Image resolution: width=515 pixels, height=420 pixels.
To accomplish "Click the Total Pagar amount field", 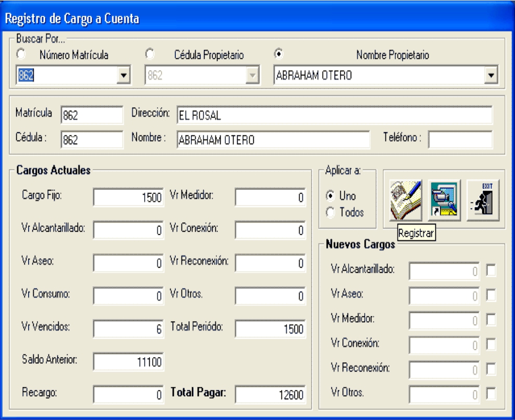I will pos(271,394).
